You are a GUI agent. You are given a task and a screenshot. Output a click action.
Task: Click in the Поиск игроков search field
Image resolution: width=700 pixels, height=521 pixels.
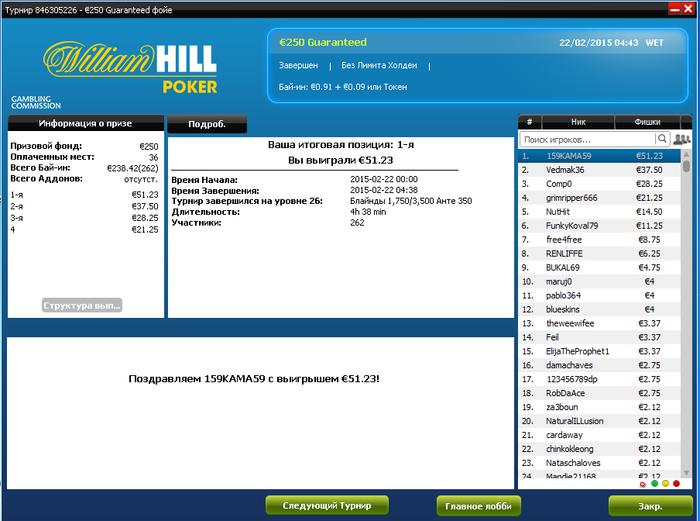(588, 139)
